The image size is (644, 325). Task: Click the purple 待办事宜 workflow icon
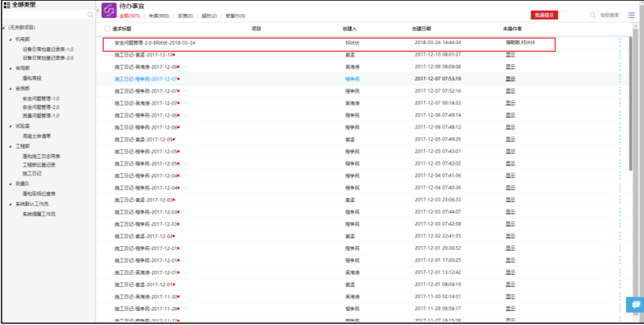click(109, 10)
